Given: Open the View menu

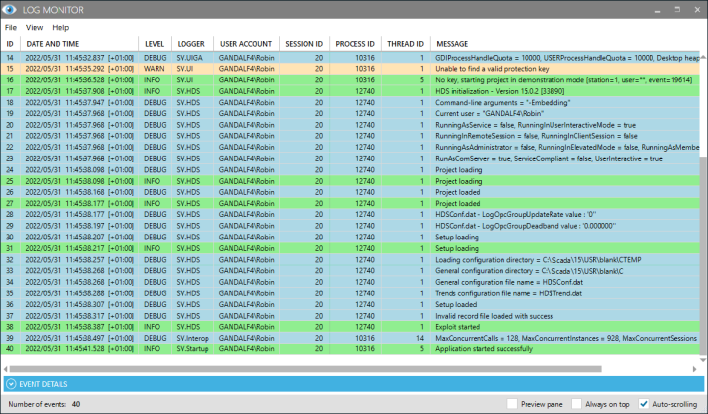Looking at the screenshot, I should [x=34, y=28].
